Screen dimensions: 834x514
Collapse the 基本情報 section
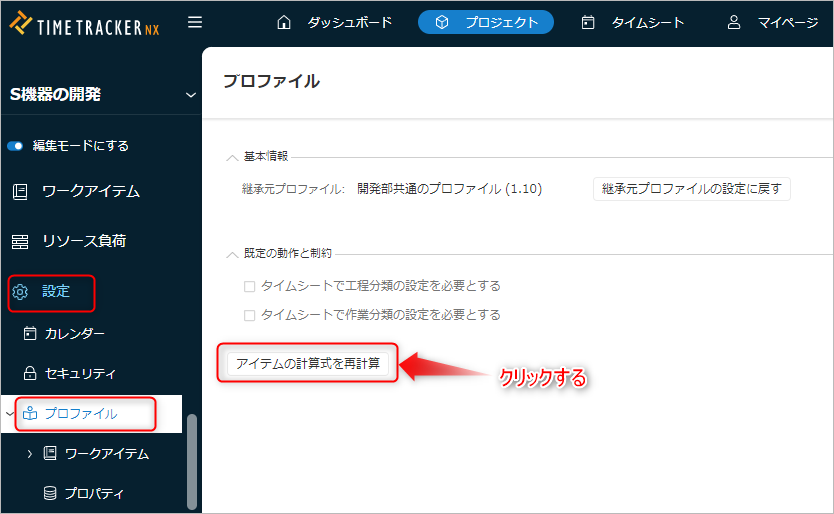point(232,157)
